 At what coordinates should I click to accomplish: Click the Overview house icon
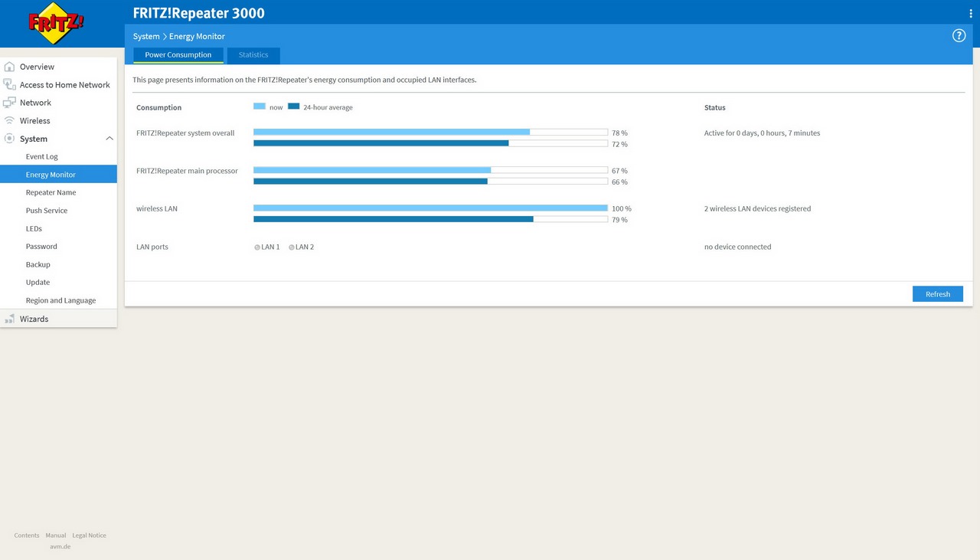click(9, 67)
